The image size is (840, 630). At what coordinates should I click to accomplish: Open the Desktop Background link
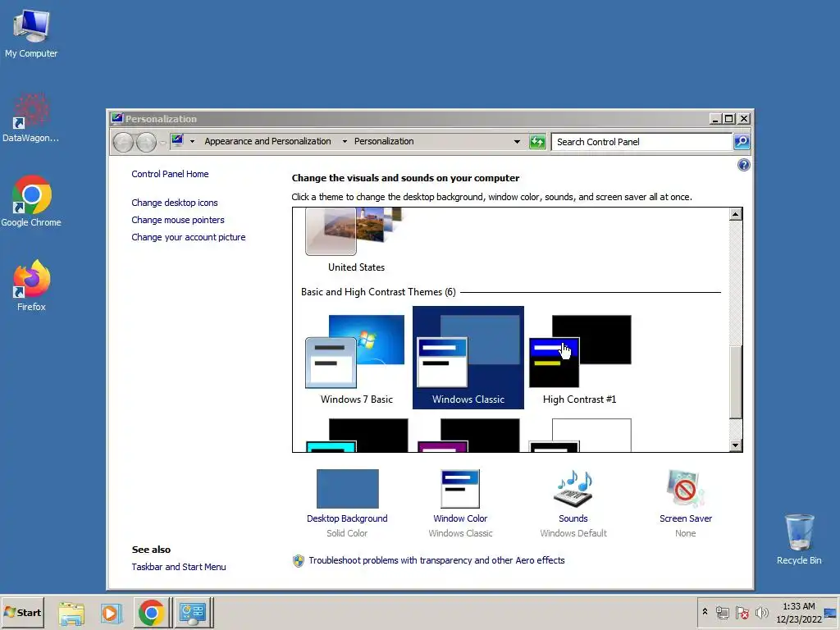pyautogui.click(x=347, y=518)
